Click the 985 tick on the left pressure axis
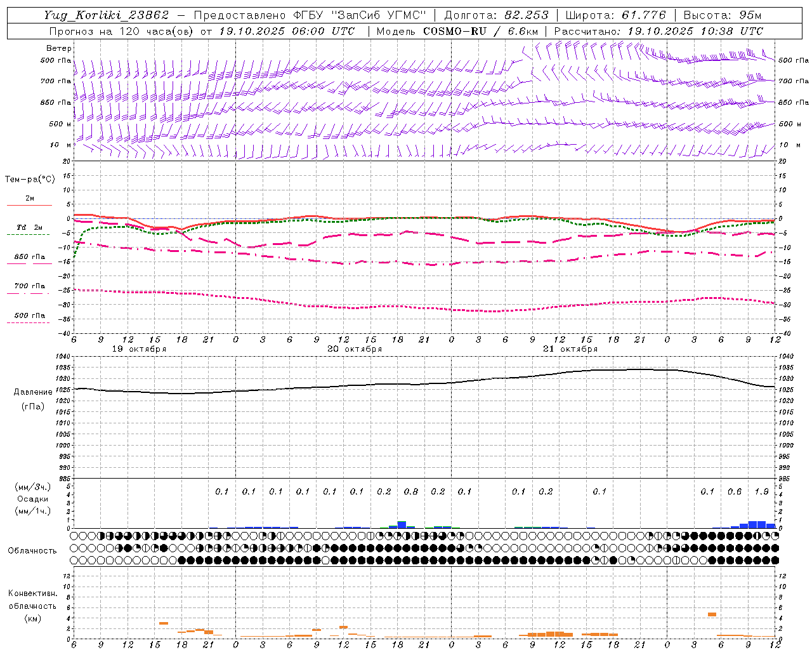The width and height of the screenshot is (812, 650). (64, 479)
